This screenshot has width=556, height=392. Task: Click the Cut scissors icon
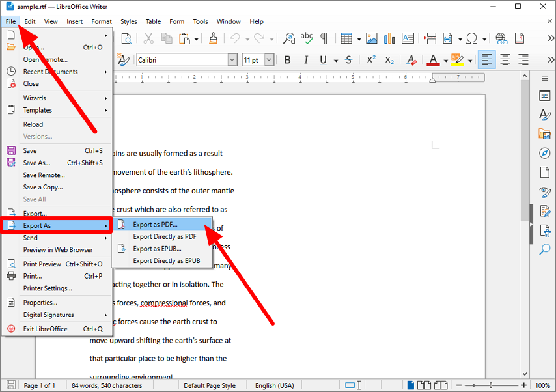148,38
